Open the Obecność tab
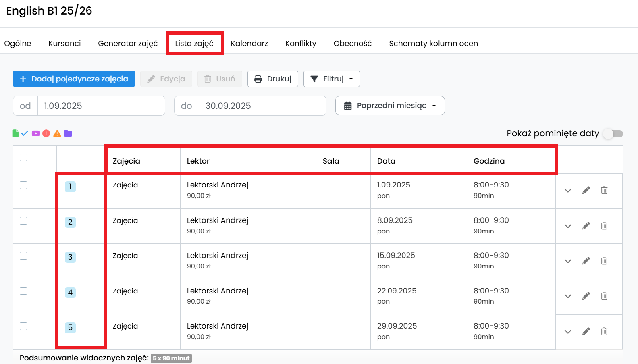Viewport: 638px width, 364px height. (x=352, y=43)
